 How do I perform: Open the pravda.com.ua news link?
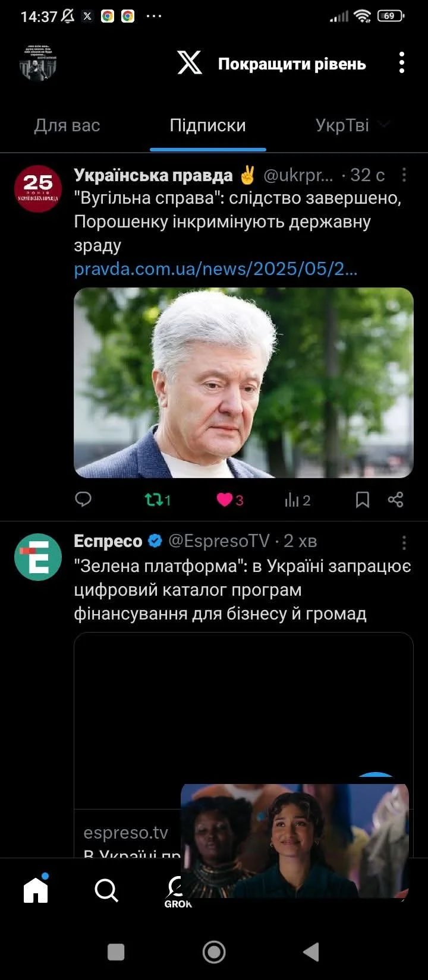click(x=216, y=269)
